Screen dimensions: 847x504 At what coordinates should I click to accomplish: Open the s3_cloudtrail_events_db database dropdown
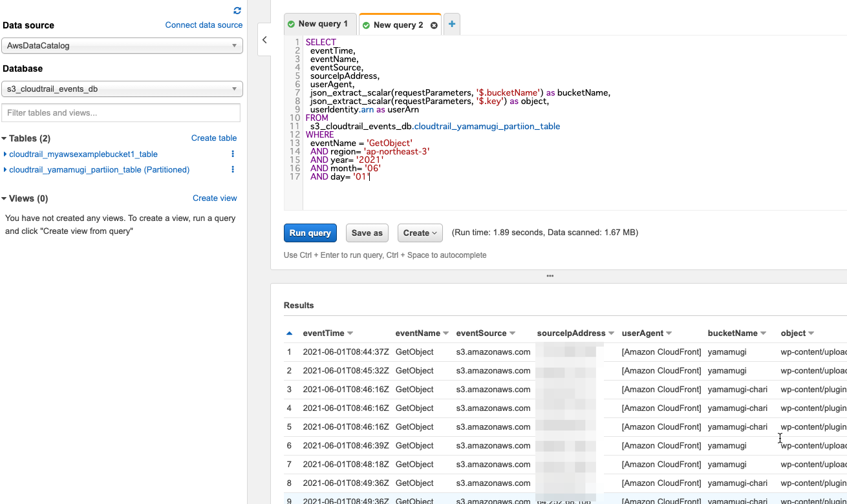point(122,89)
